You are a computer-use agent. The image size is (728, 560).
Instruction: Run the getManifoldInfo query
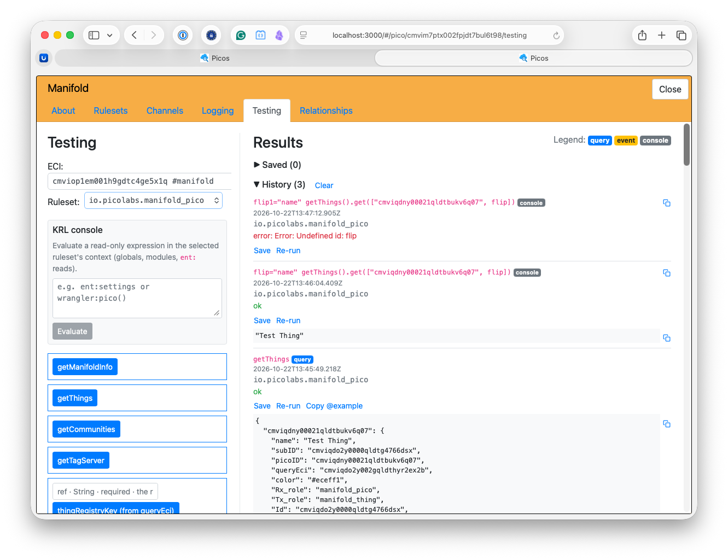(x=85, y=367)
